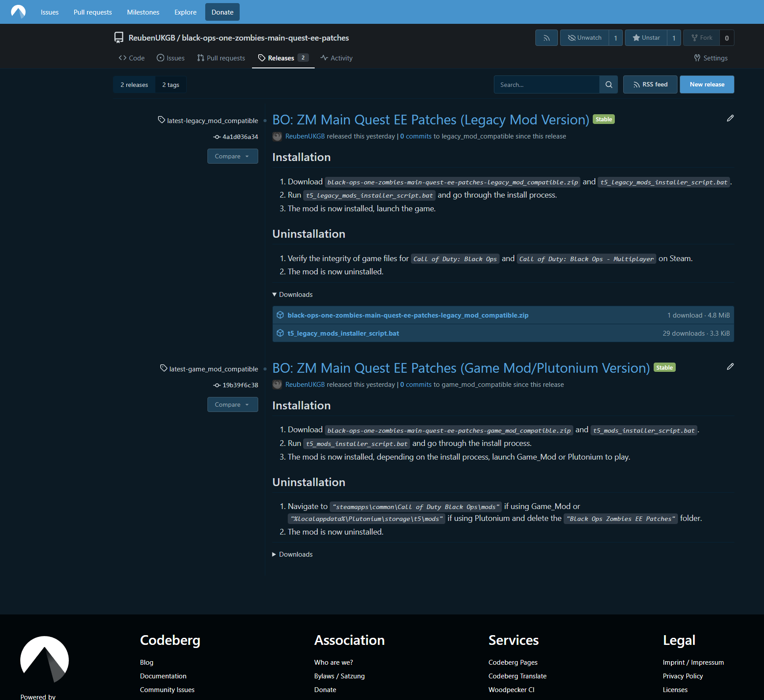Open repository Settings tab
This screenshot has width=764, height=700.
click(711, 58)
